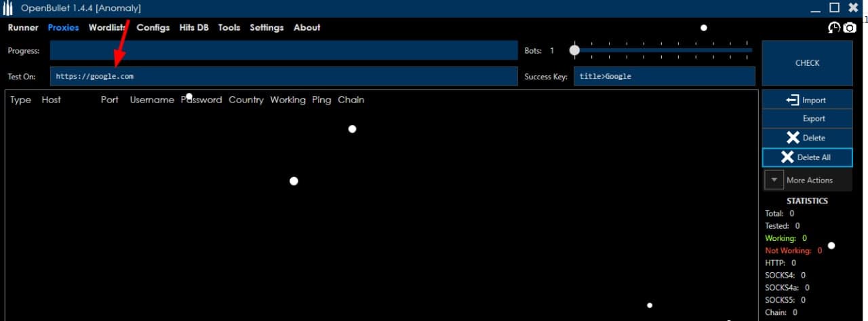Viewport: 868px width, 321px height.
Task: Click the X icon on Delete All
Action: (x=787, y=157)
